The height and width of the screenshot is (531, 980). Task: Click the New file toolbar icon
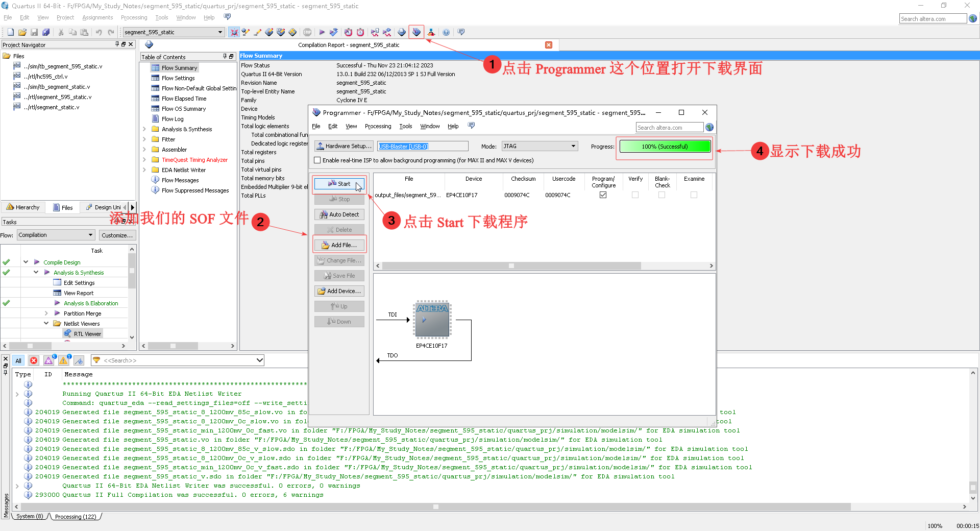11,32
